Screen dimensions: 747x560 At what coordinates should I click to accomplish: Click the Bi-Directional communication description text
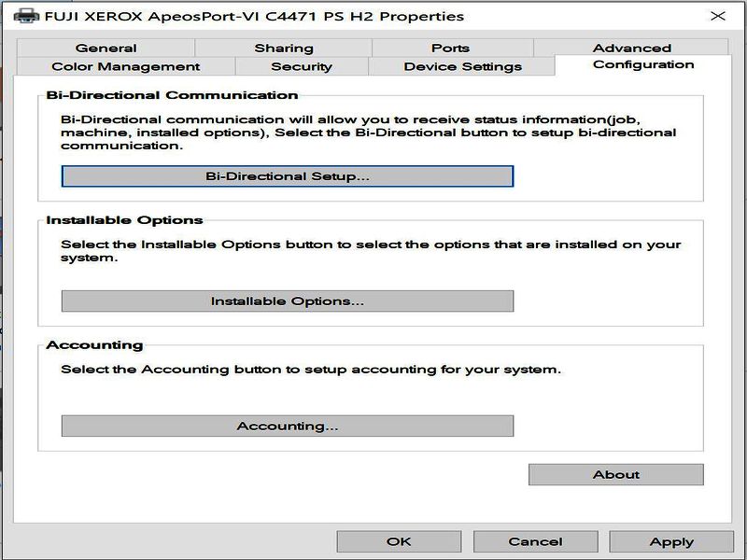(368, 133)
